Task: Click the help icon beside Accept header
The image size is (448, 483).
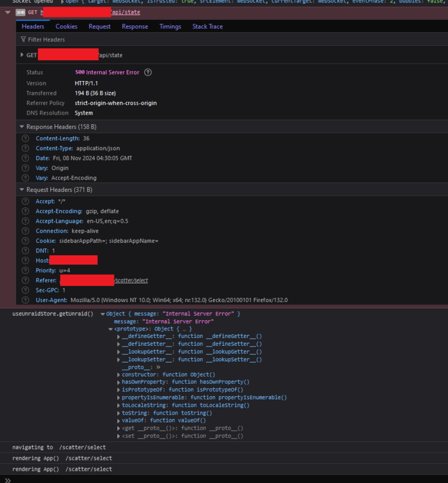Action: click(26, 202)
